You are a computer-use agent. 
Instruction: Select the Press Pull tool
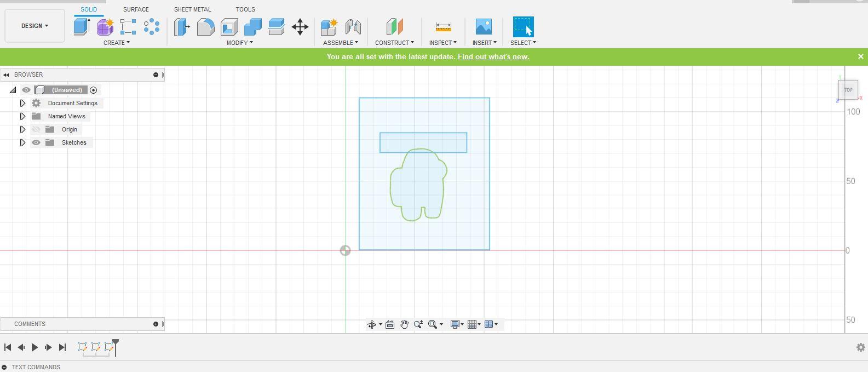182,27
